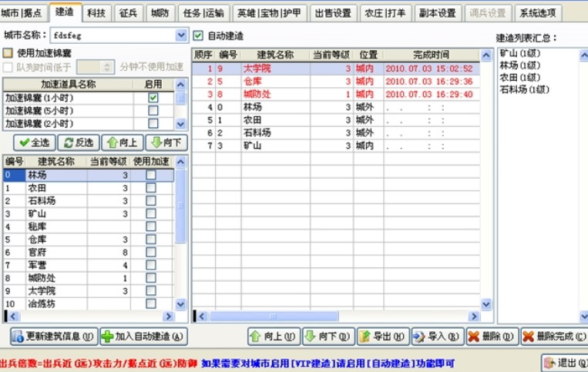The width and height of the screenshot is (588, 372).
Task: Select 秘库 in building list
Action: [89, 226]
